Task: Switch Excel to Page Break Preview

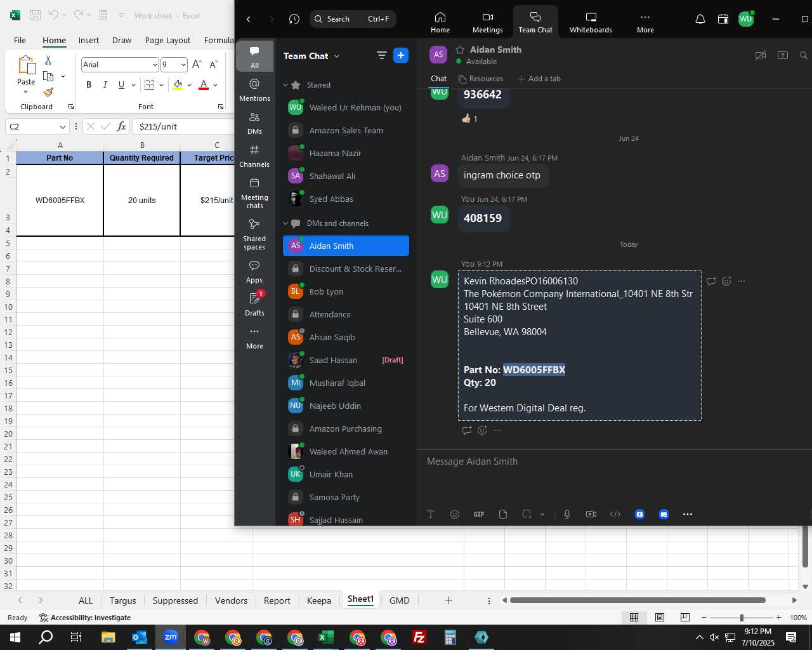Action: [x=685, y=617]
